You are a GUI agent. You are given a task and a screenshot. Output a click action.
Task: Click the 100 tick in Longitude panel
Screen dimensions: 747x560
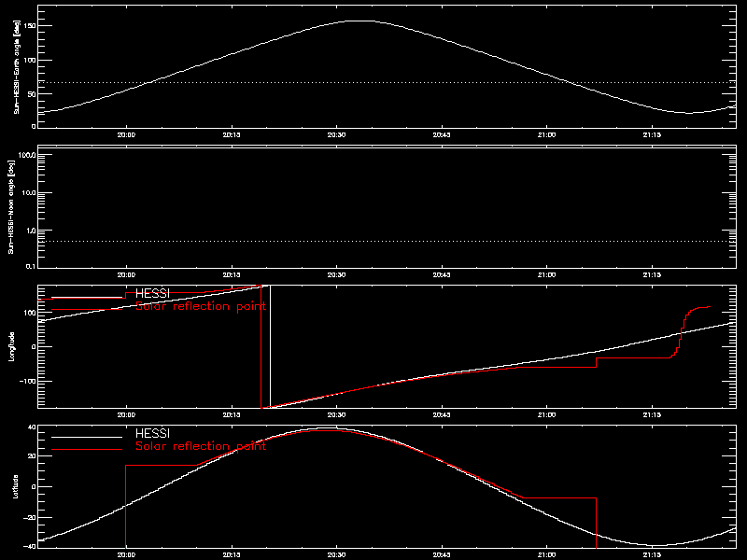click(30, 313)
